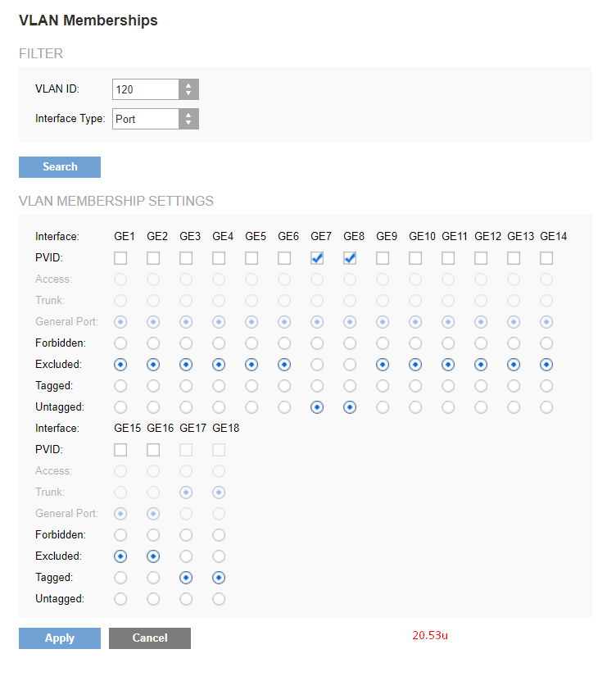Select Untagged for GE16
The height and width of the screenshot is (681, 616).
coord(153,598)
